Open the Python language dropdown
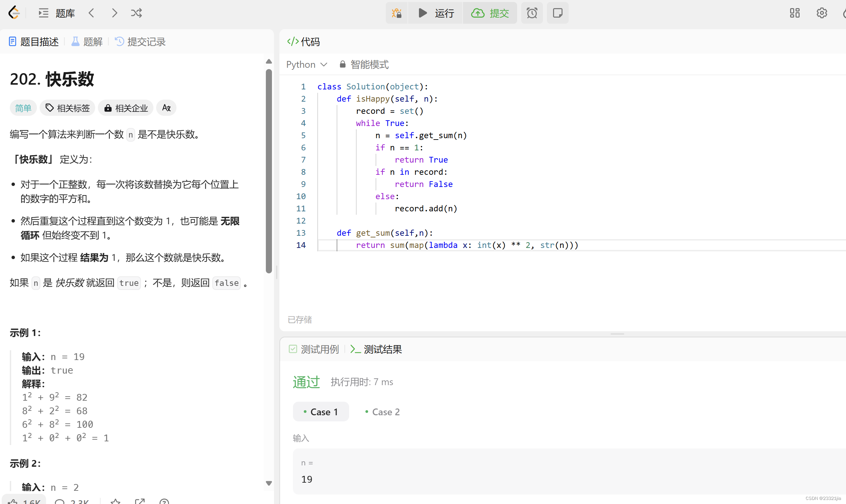846x504 pixels. click(306, 65)
